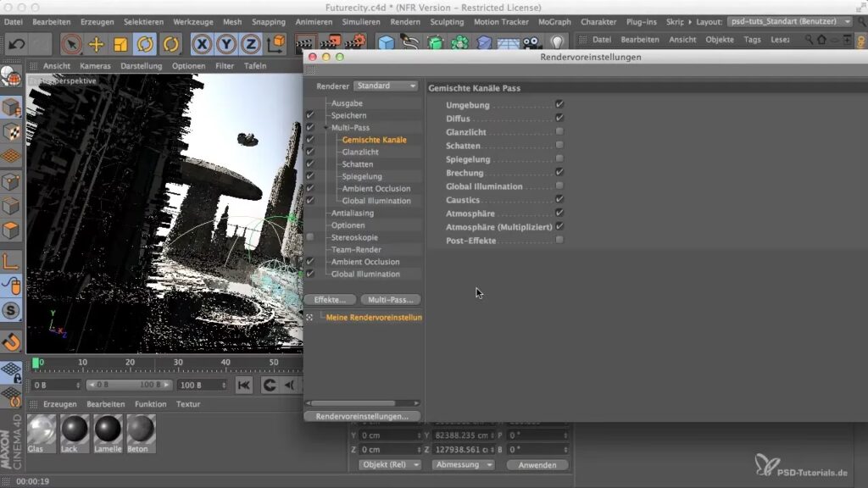Screen dimensions: 868x488
Task: Activate the Move tool
Action: 96,43
